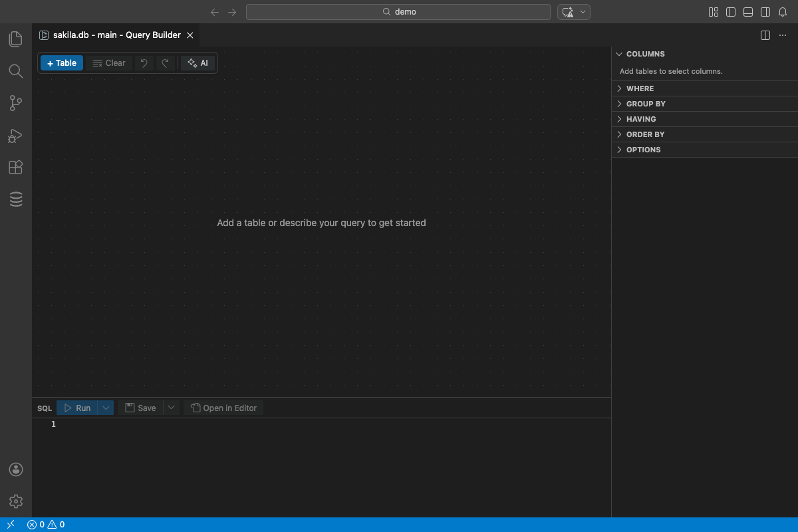Click the demo search bar

click(398, 11)
